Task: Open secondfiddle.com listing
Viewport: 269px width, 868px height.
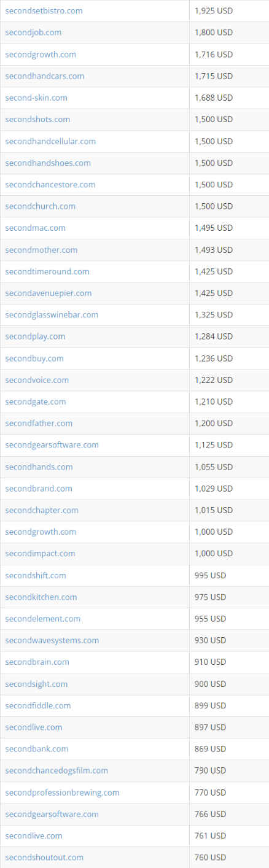Action: pyautogui.click(x=38, y=705)
